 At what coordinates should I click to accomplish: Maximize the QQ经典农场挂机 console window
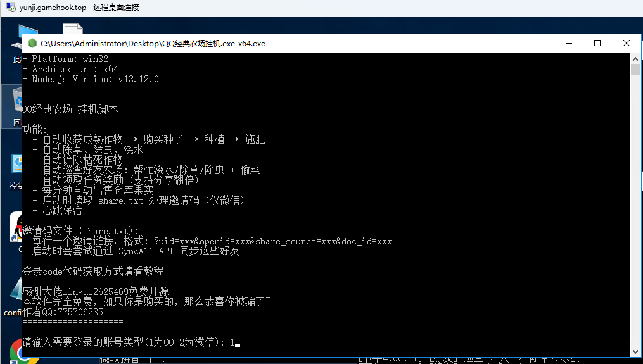pyautogui.click(x=597, y=44)
